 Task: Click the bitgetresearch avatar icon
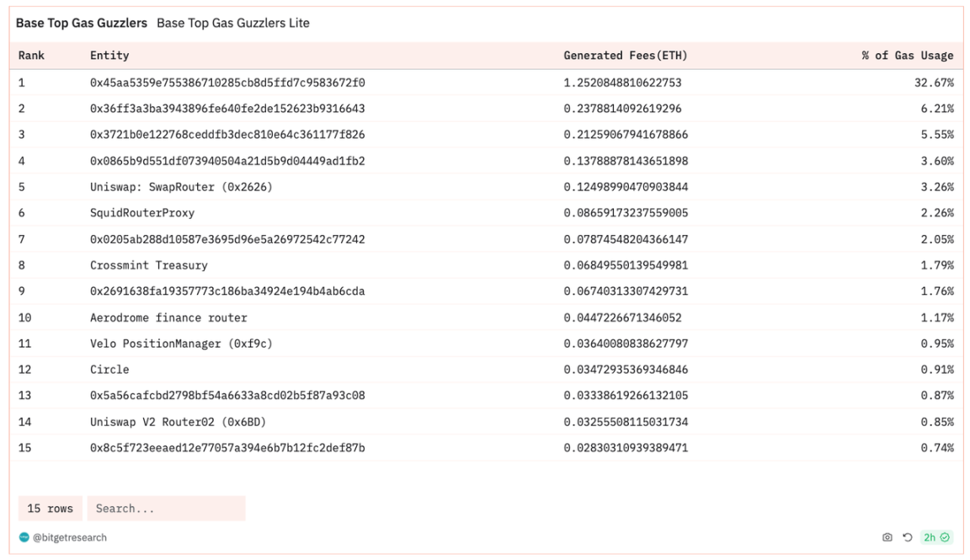pyautogui.click(x=24, y=537)
